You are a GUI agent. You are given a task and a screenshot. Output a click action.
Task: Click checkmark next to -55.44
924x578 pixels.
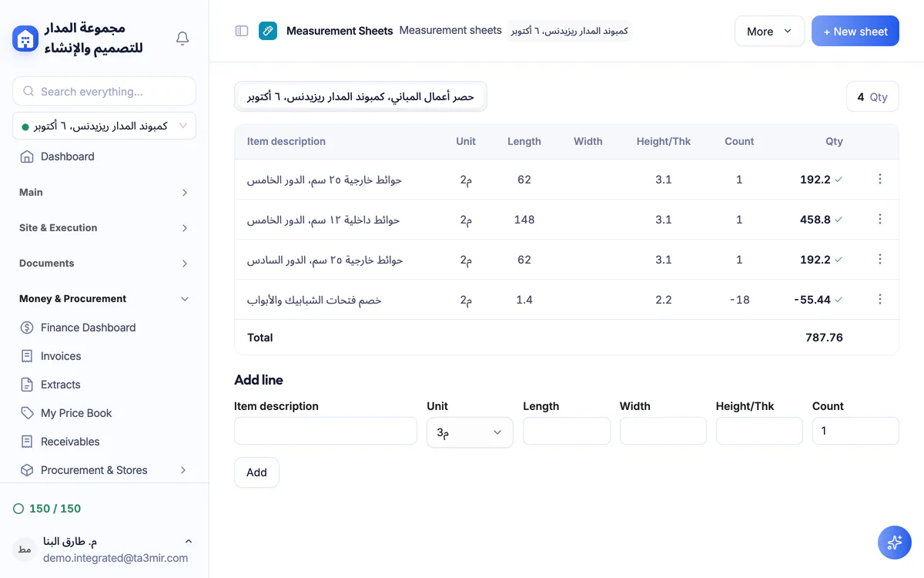tap(839, 300)
